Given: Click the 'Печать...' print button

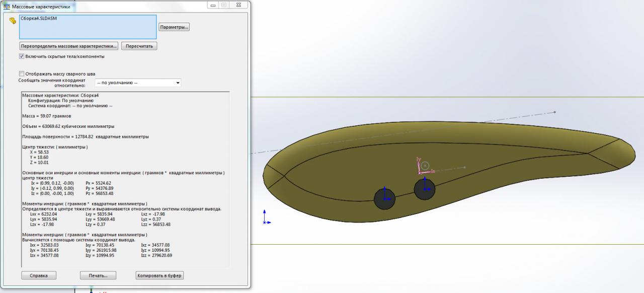Looking at the screenshot, I should (x=98, y=275).
